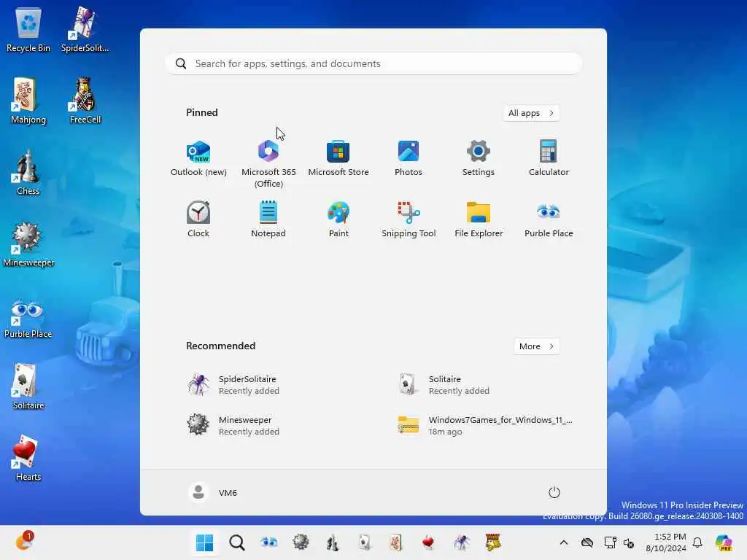Select the Chess desktop shortcut
This screenshot has width=747, height=560.
click(28, 172)
